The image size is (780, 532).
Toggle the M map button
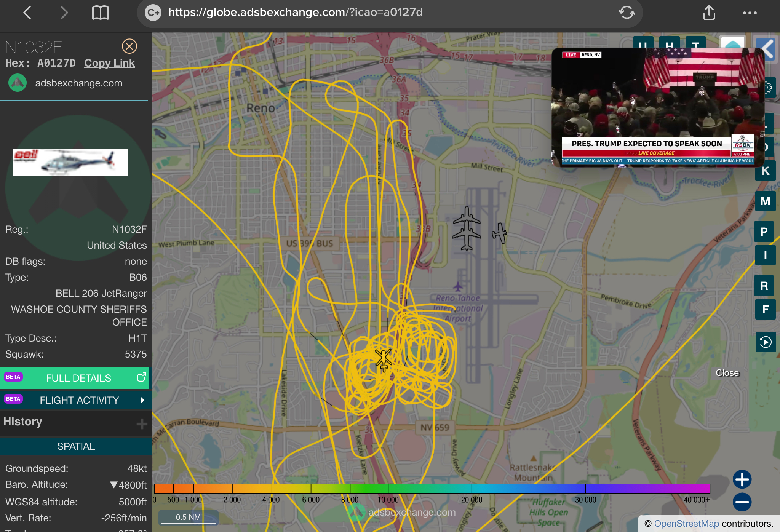click(766, 201)
